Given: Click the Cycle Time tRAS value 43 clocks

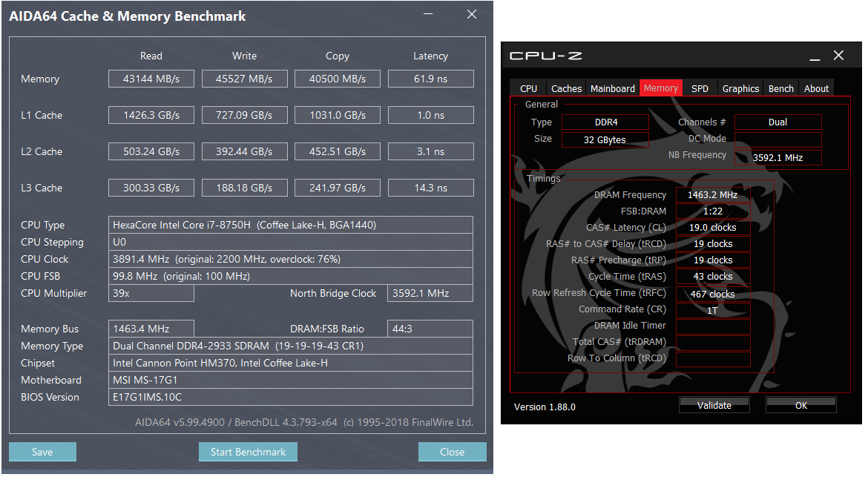Looking at the screenshot, I should (x=713, y=276).
